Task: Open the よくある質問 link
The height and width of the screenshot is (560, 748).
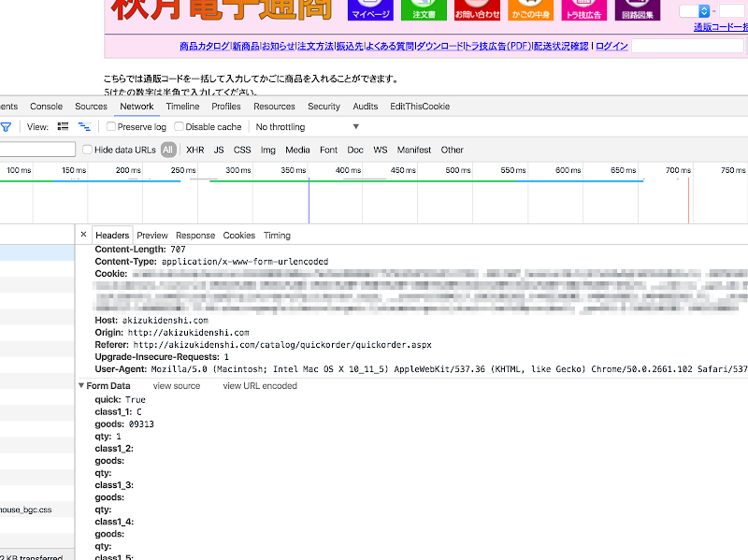Action: (x=390, y=46)
